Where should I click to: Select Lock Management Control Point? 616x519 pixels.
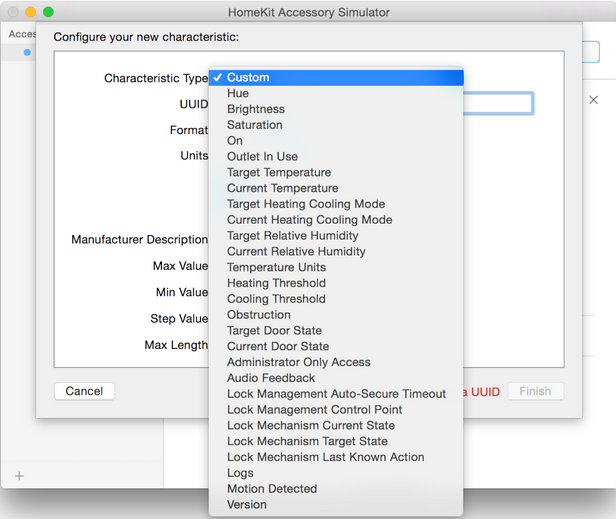click(x=315, y=409)
